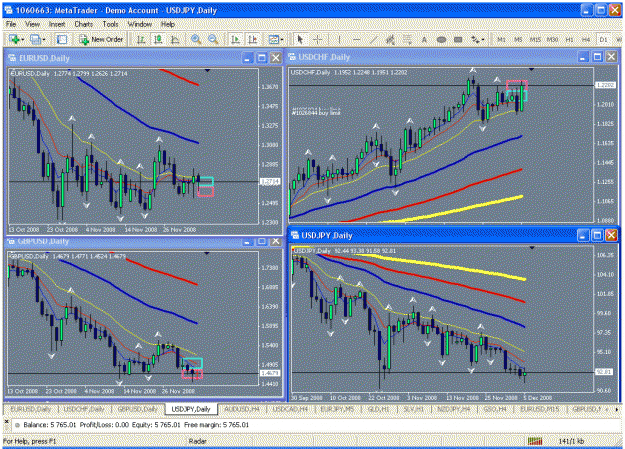
Task: Maximize the EURUSD,Daily chart window
Action: [x=261, y=58]
